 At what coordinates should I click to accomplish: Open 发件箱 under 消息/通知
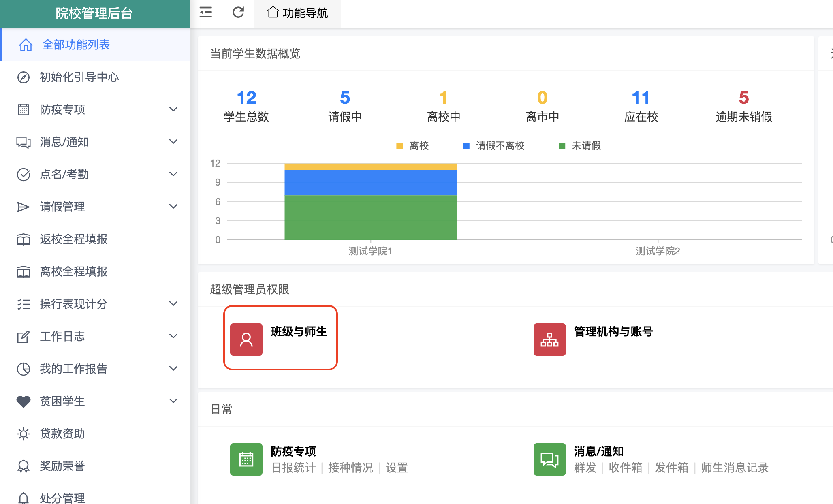coord(671,468)
